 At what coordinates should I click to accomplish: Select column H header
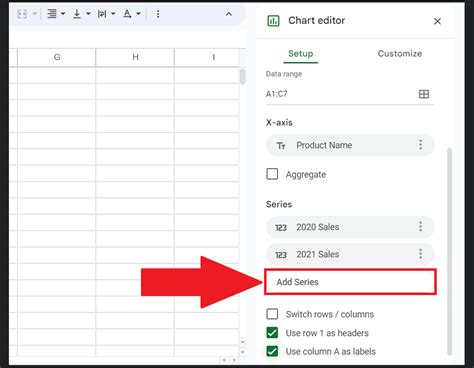point(135,57)
